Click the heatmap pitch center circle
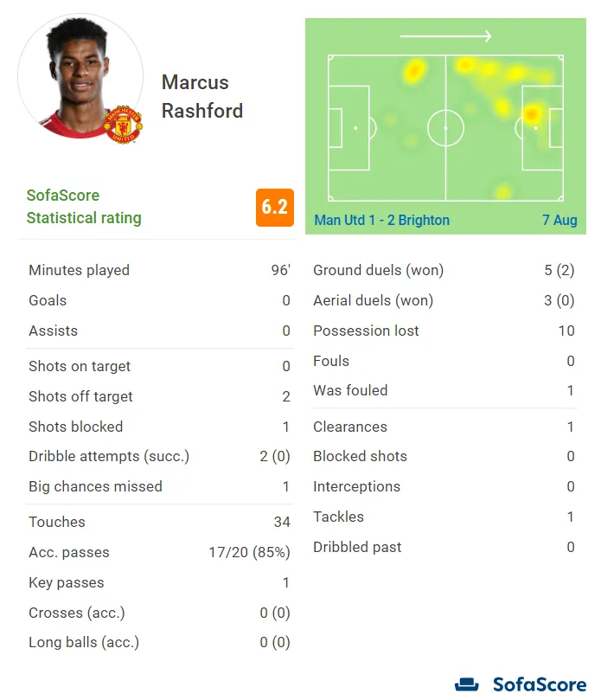601x700 pixels. [445, 128]
